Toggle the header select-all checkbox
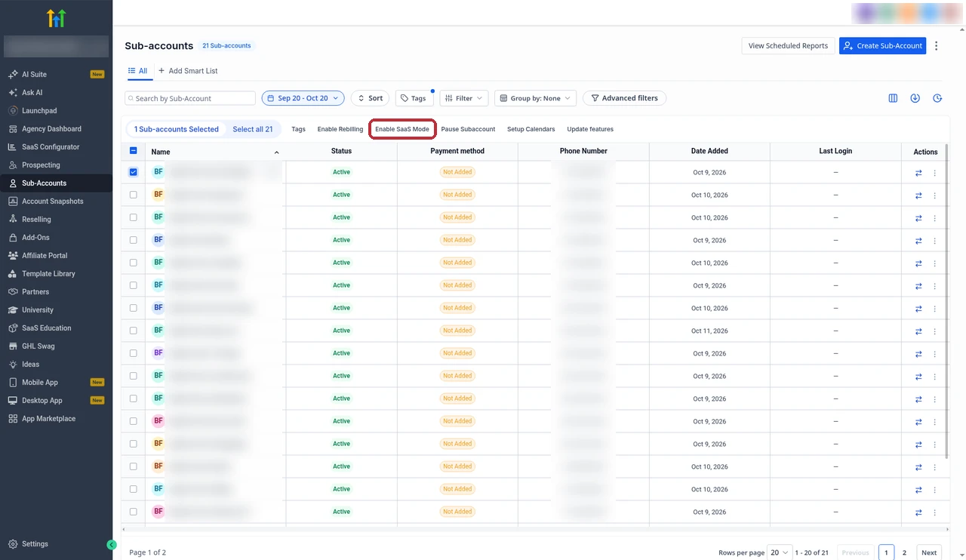Image resolution: width=966 pixels, height=560 pixels. click(x=134, y=151)
